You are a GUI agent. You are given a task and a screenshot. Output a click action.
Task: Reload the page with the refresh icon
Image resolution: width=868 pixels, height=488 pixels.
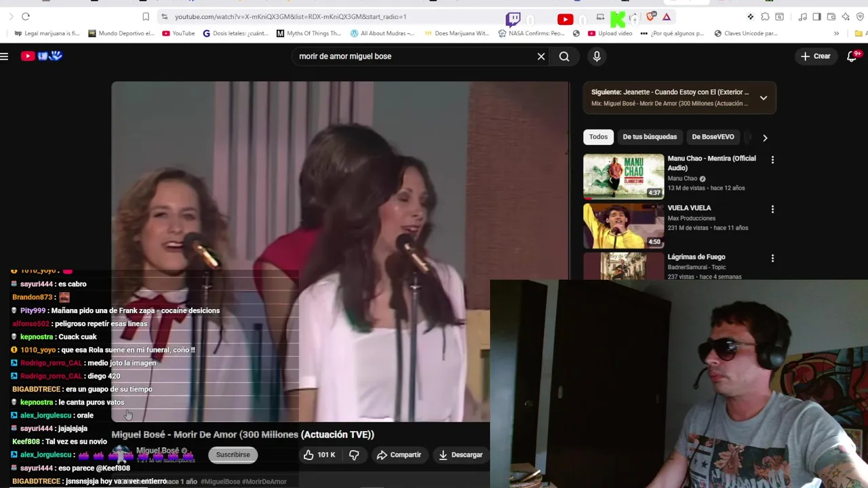(x=26, y=16)
